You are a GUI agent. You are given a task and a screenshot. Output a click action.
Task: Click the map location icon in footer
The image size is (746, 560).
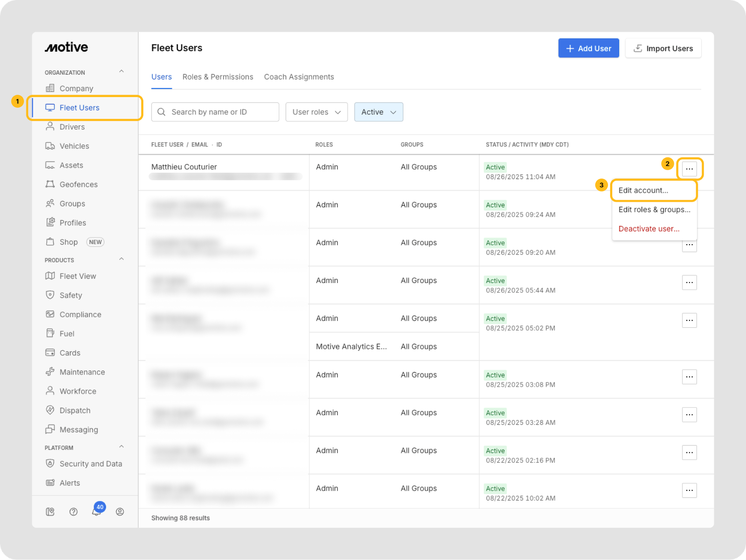[x=50, y=511]
